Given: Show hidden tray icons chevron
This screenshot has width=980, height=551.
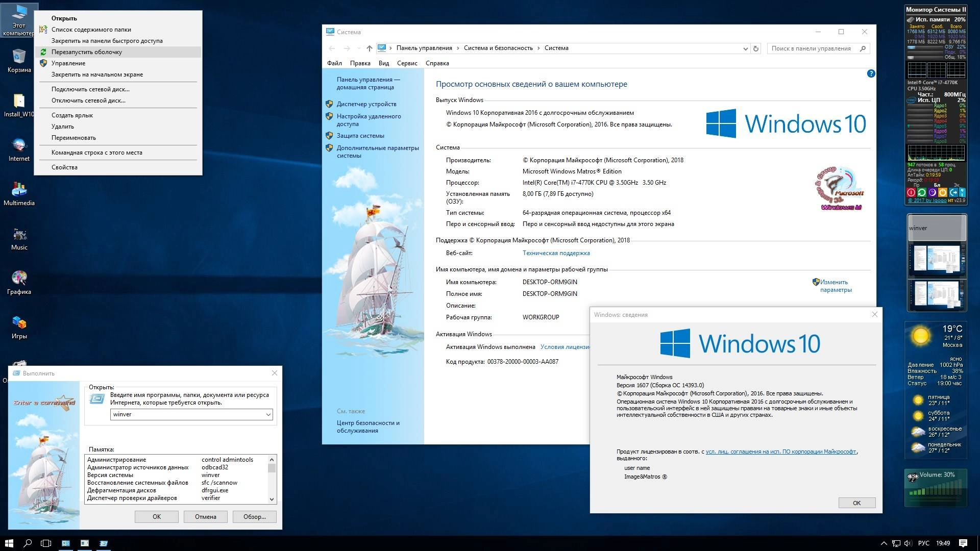Looking at the screenshot, I should [884, 543].
